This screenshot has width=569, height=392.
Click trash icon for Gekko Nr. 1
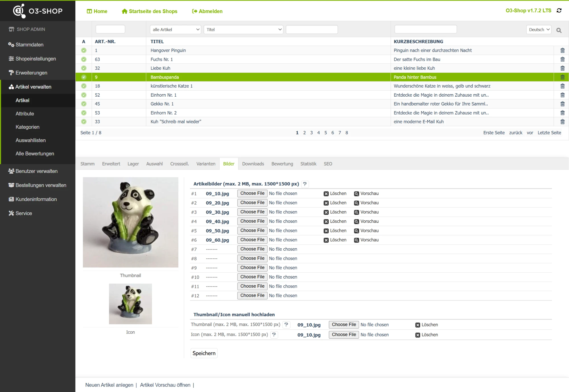[562, 104]
